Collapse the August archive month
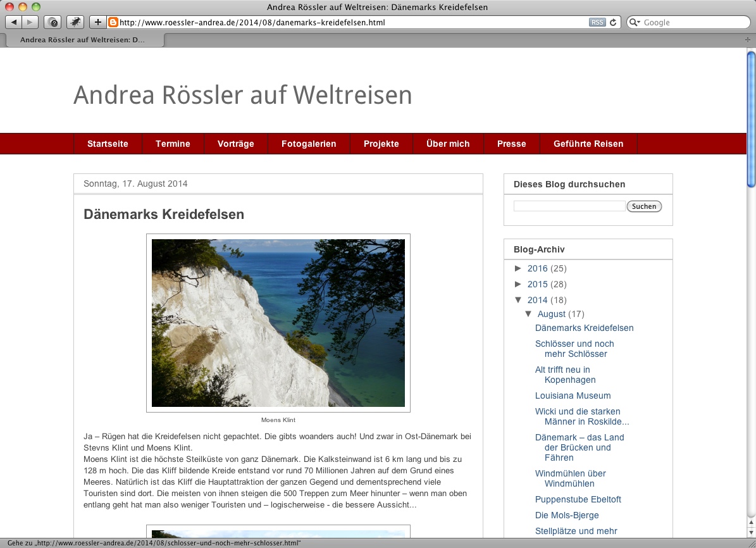756x548 pixels. (x=530, y=314)
